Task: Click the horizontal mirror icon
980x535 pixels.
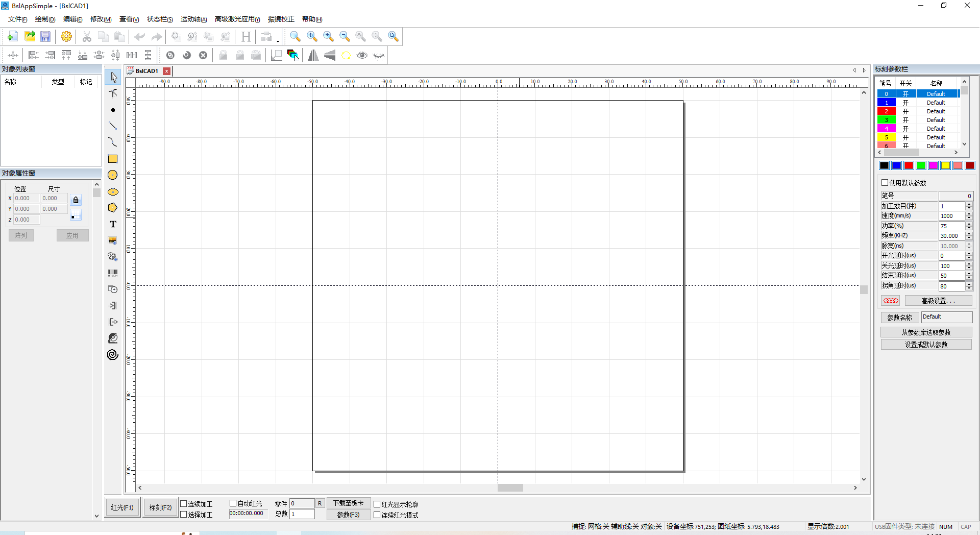Action: (313, 55)
